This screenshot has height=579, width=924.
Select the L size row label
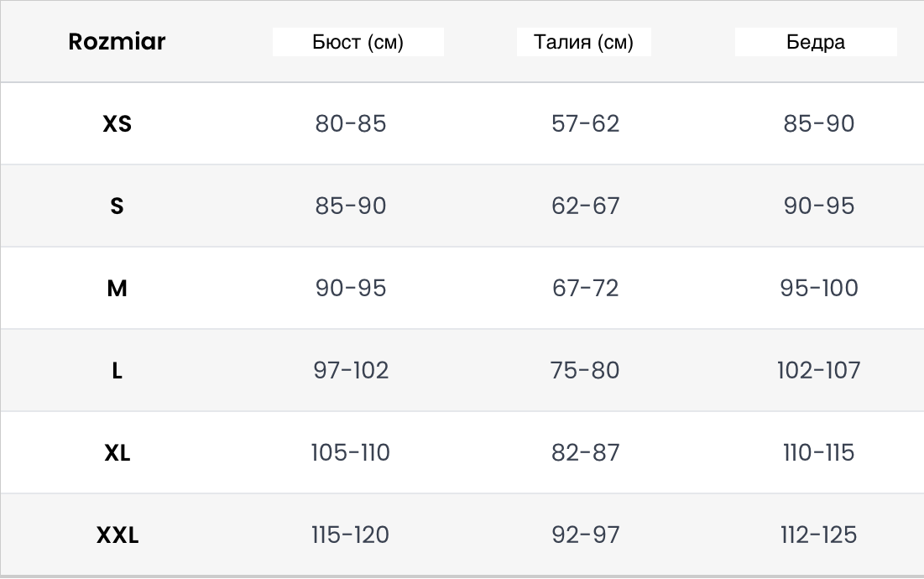117,371
